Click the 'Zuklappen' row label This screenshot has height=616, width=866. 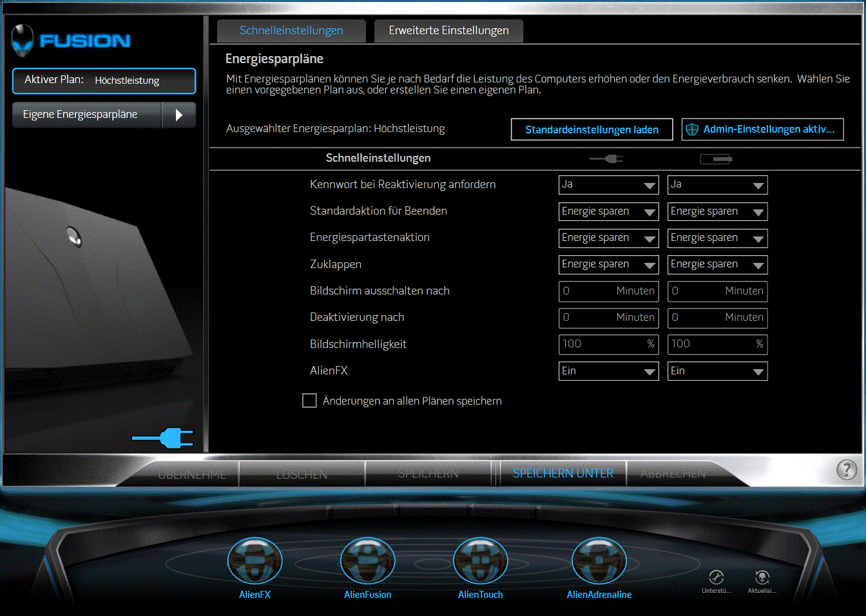pos(336,265)
